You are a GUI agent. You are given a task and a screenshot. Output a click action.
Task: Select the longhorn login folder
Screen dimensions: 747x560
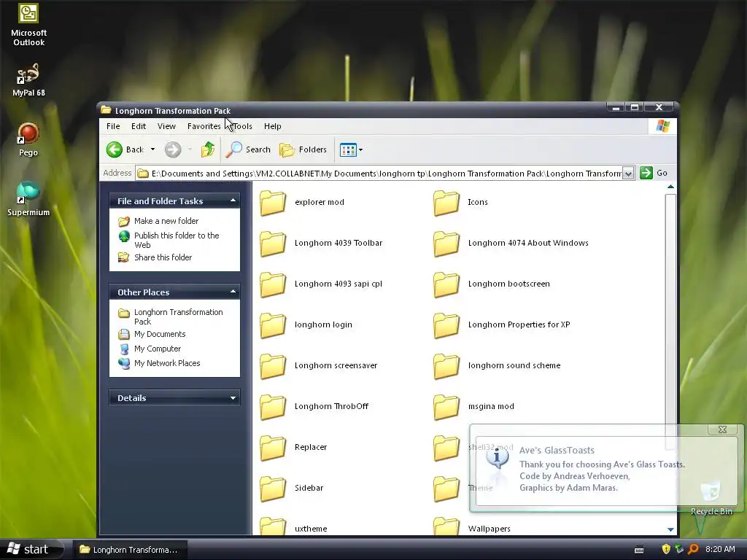[306, 325]
